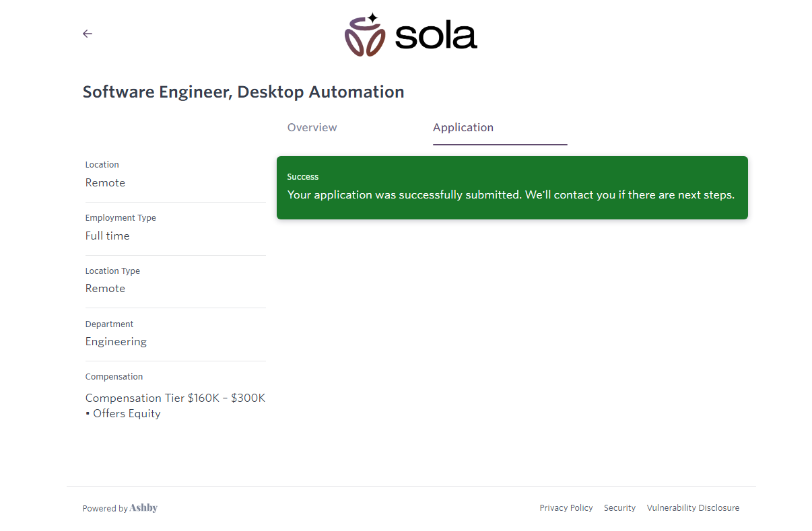The width and height of the screenshot is (812, 531).
Task: Open the Vulnerability Disclosure link
Action: pyautogui.click(x=693, y=508)
